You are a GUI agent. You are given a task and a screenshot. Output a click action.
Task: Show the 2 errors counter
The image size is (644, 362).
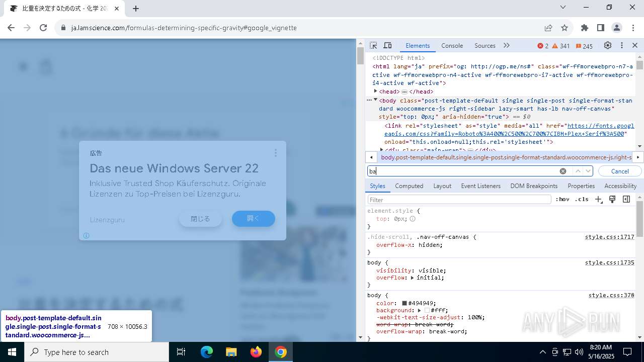[543, 46]
